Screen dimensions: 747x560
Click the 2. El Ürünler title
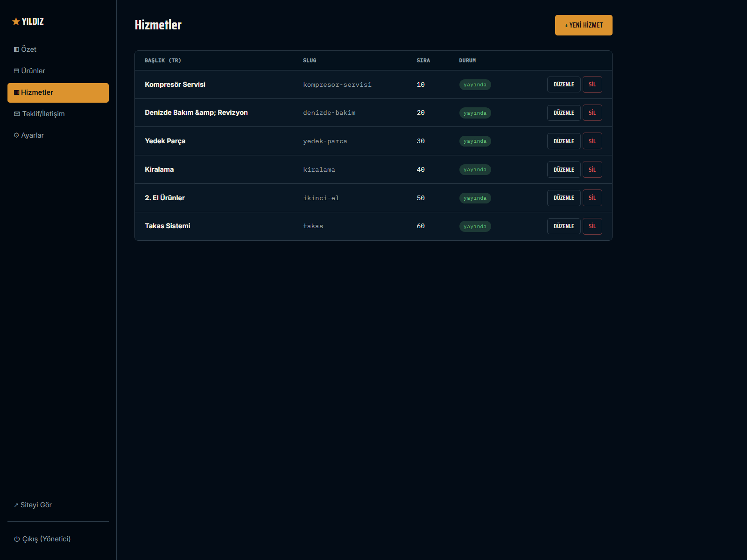pos(165,198)
